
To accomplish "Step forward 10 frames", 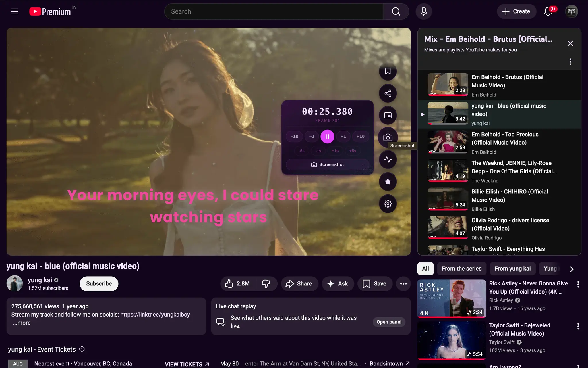I will point(361,137).
